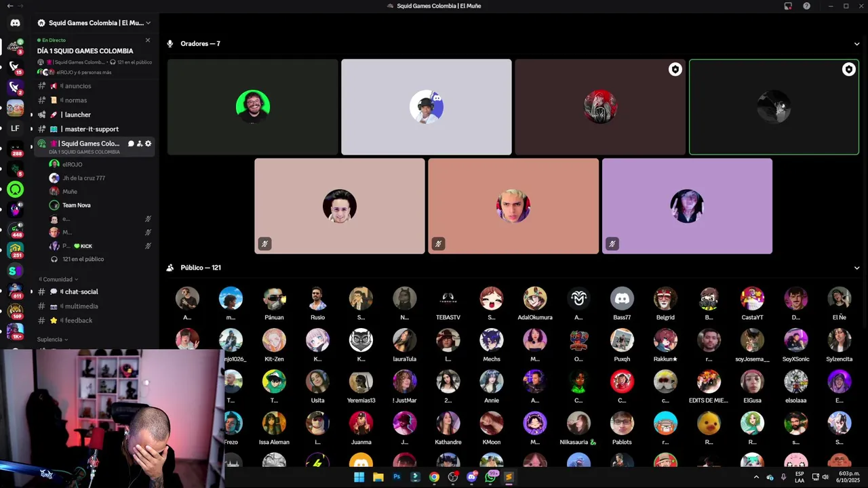
Task: Select the green-avatar speaker tile
Action: [253, 107]
